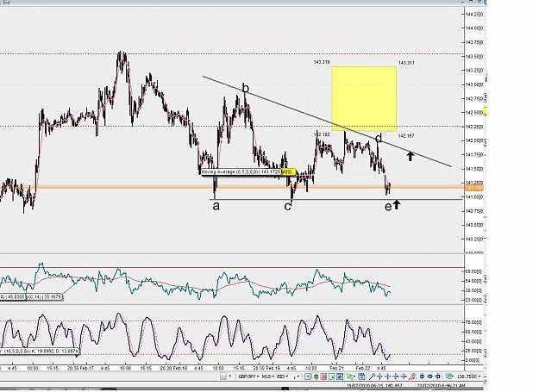The height and width of the screenshot is (392, 539).
Task: Click the second blue-red vertical scale icon
Action: 404,376
